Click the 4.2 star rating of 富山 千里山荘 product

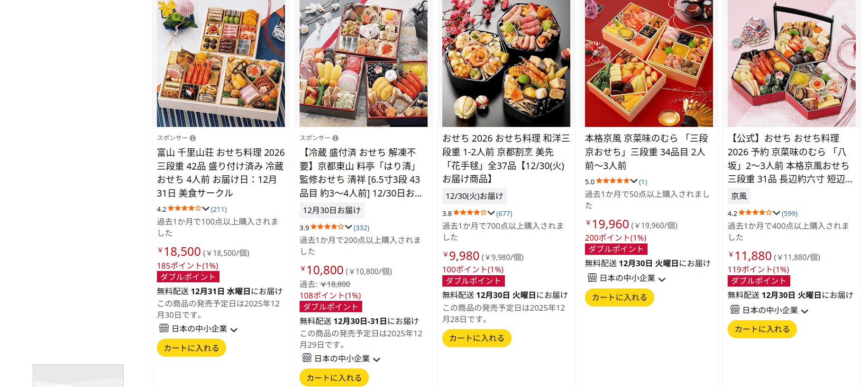click(184, 208)
